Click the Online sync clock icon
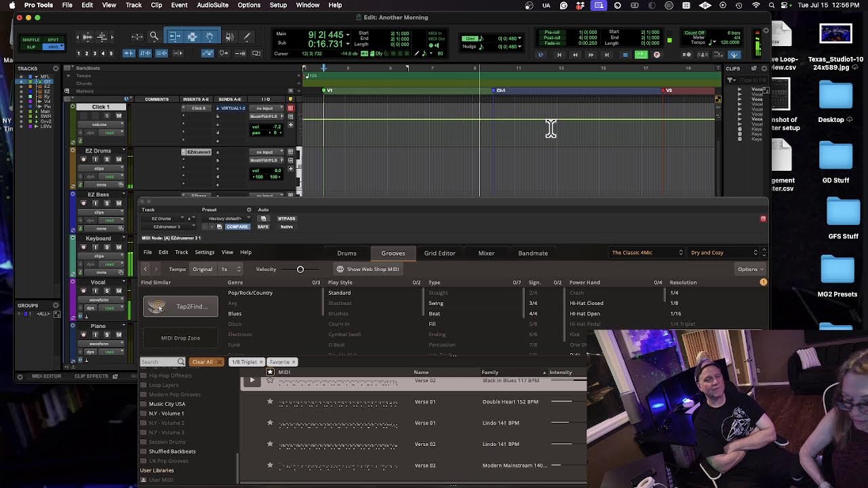 tap(540, 54)
